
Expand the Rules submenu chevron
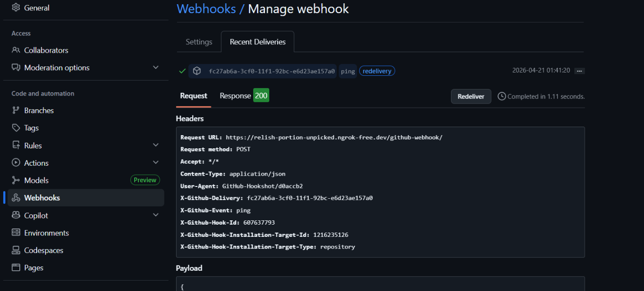pyautogui.click(x=156, y=145)
